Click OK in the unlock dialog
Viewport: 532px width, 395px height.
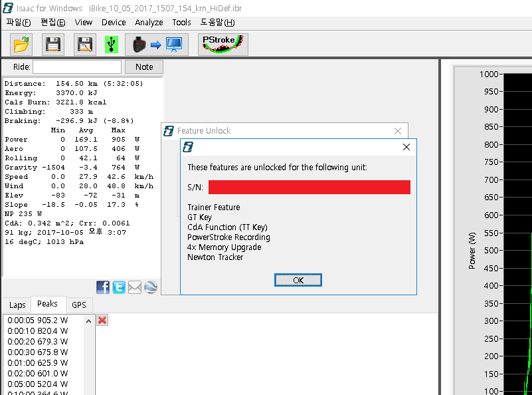coord(298,280)
